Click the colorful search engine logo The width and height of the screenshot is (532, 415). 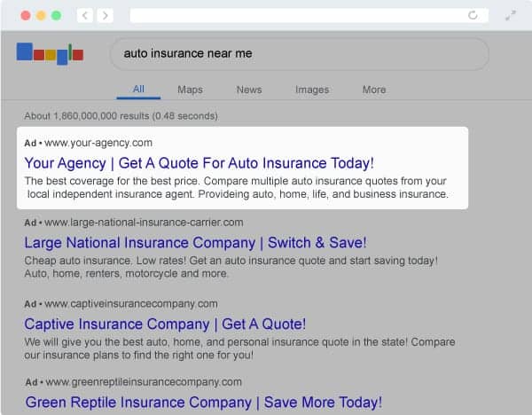pyautogui.click(x=50, y=53)
